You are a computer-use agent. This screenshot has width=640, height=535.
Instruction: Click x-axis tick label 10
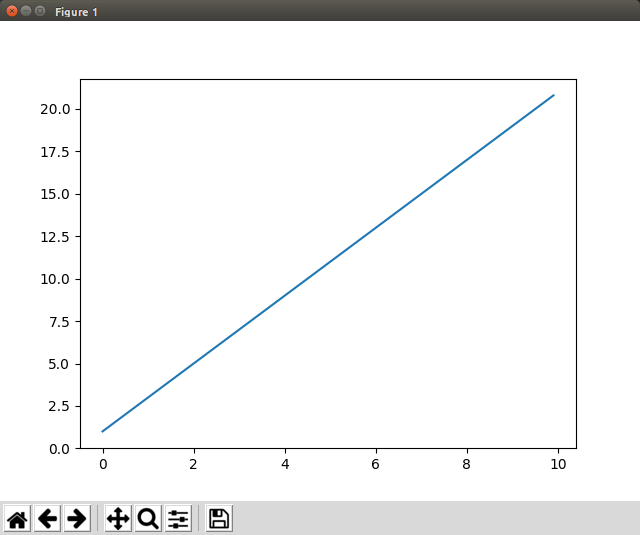[x=558, y=464]
